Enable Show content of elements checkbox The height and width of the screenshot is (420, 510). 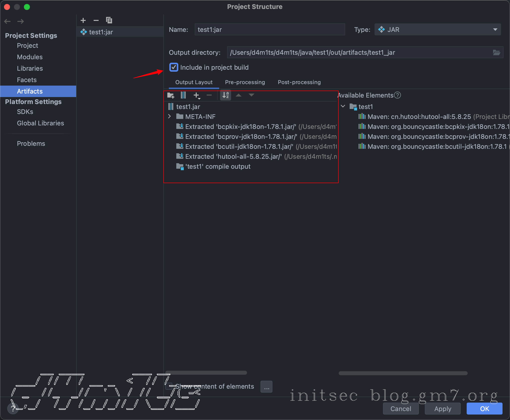click(169, 386)
